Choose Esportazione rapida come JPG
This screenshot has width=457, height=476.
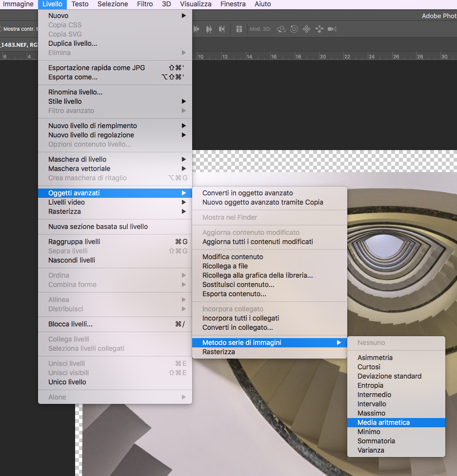[x=97, y=68]
